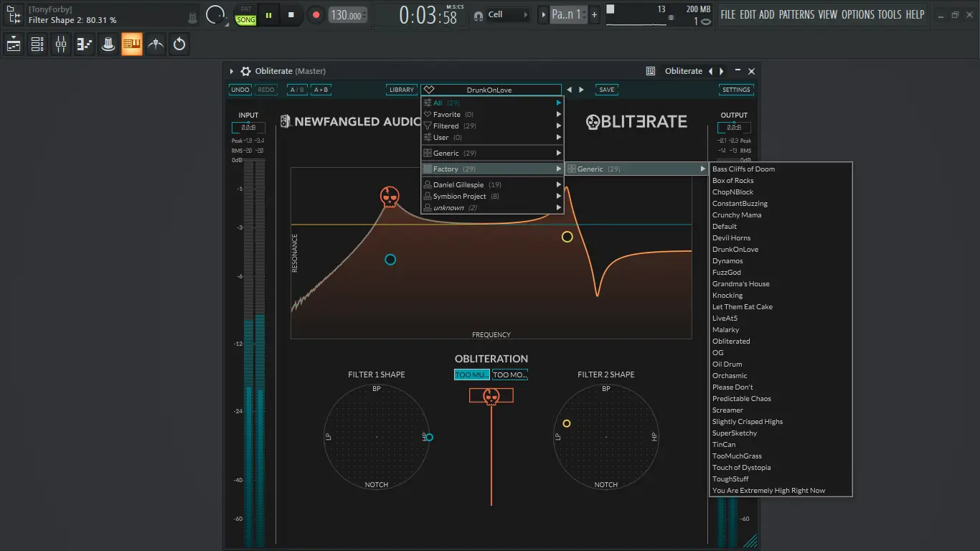Toggle SONG mode button
The width and height of the screenshot is (980, 551).
[246, 20]
